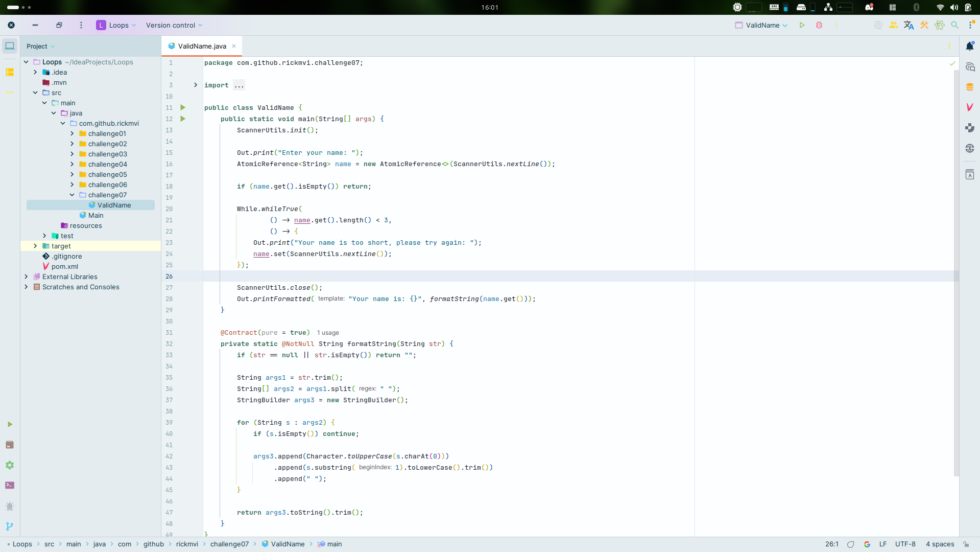
Task: Open the Maven tool window
Action: point(970,107)
